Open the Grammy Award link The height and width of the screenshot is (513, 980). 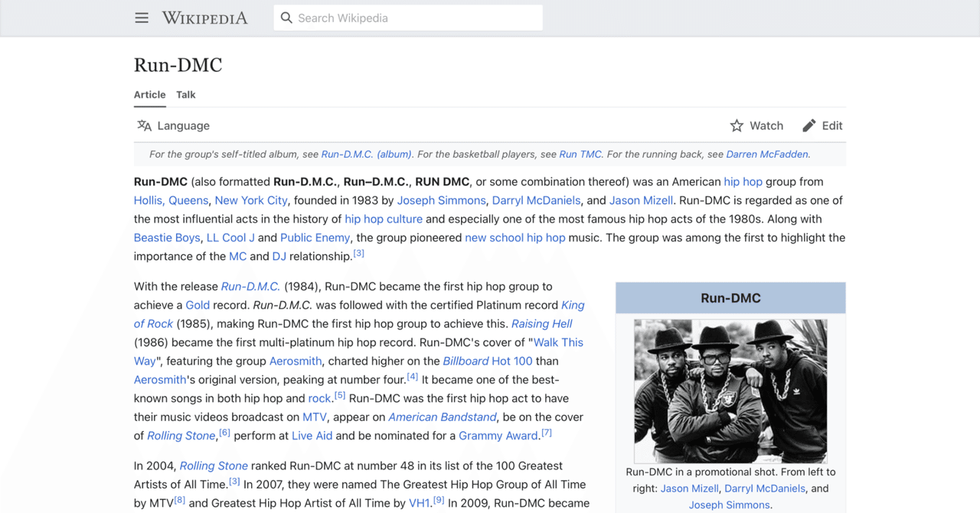point(498,436)
